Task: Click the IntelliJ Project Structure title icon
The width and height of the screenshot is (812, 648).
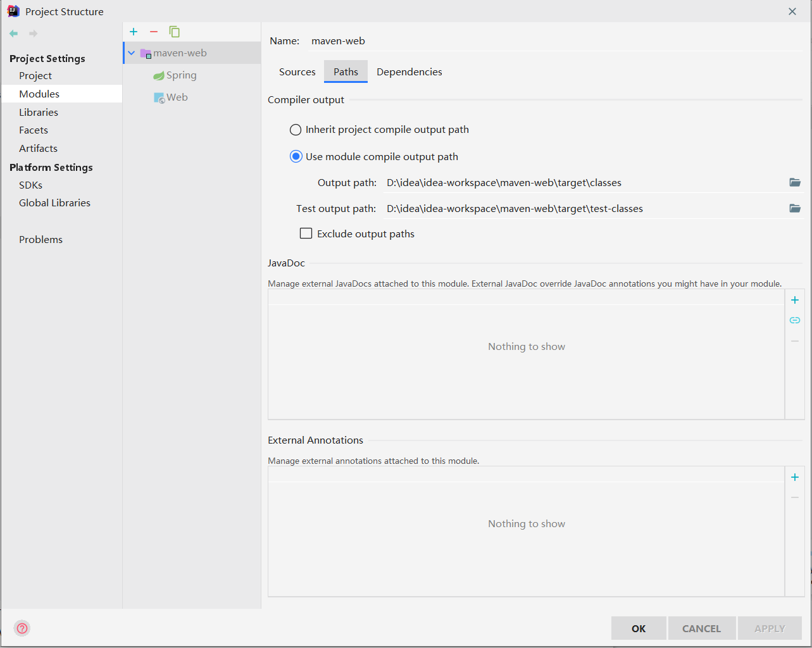Action: coord(13,11)
